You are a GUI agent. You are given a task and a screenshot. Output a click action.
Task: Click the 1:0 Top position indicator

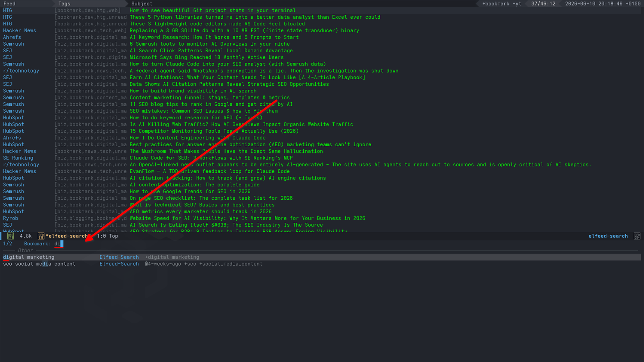[107, 236]
